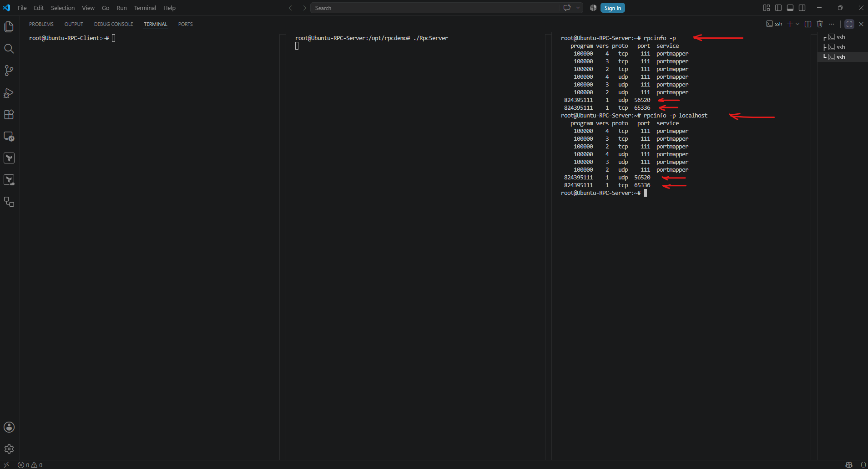Switch to the Debug Console tab

(x=114, y=24)
